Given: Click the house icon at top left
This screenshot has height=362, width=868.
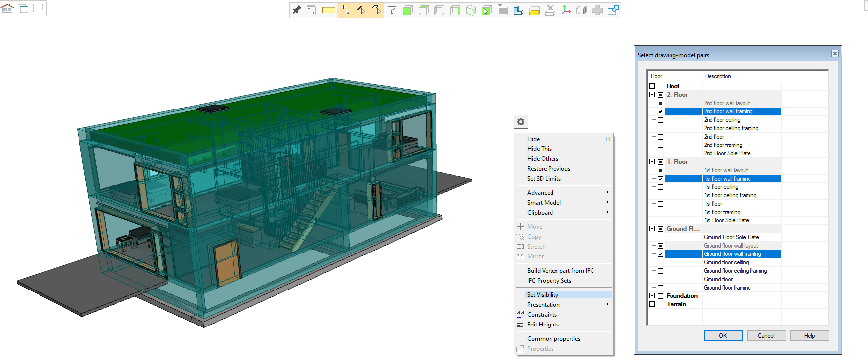Looking at the screenshot, I should (x=7, y=8).
